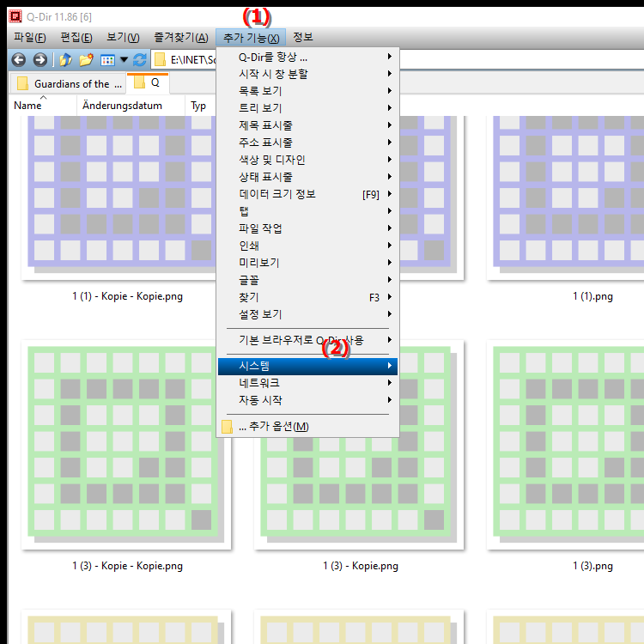Expand the 시작 시 창 분할 submenu
The height and width of the screenshot is (644, 644).
(x=307, y=74)
